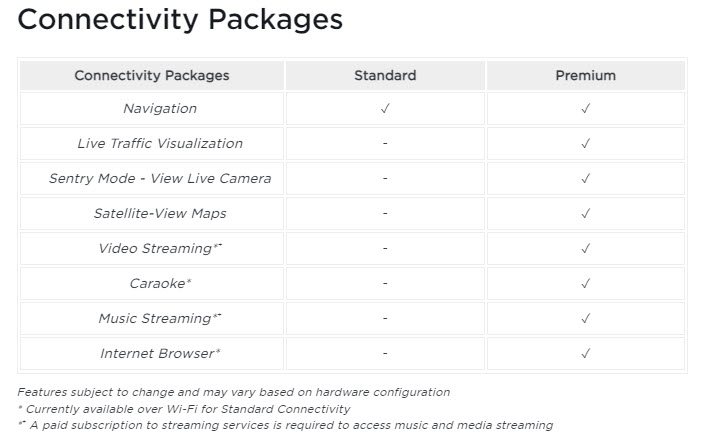This screenshot has width=703, height=438.
Task: Click the Connectivity Packages page title
Action: [180, 20]
